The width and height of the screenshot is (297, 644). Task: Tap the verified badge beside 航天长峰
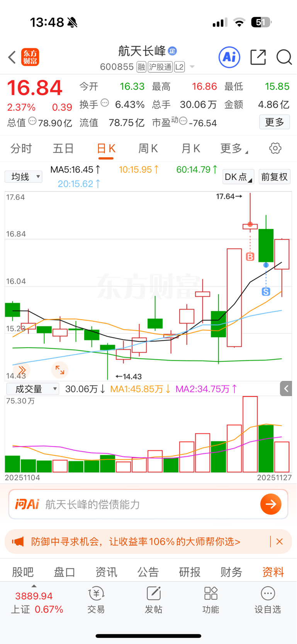[172, 51]
